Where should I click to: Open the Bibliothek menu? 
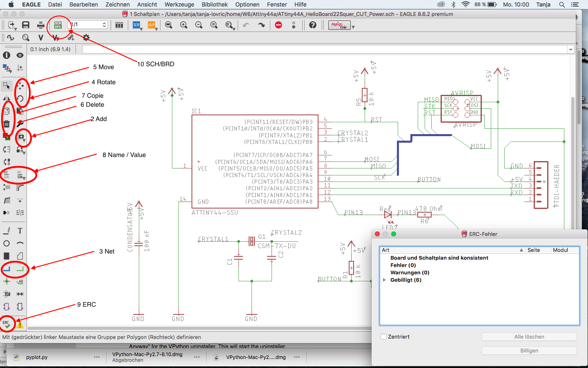[215, 4]
